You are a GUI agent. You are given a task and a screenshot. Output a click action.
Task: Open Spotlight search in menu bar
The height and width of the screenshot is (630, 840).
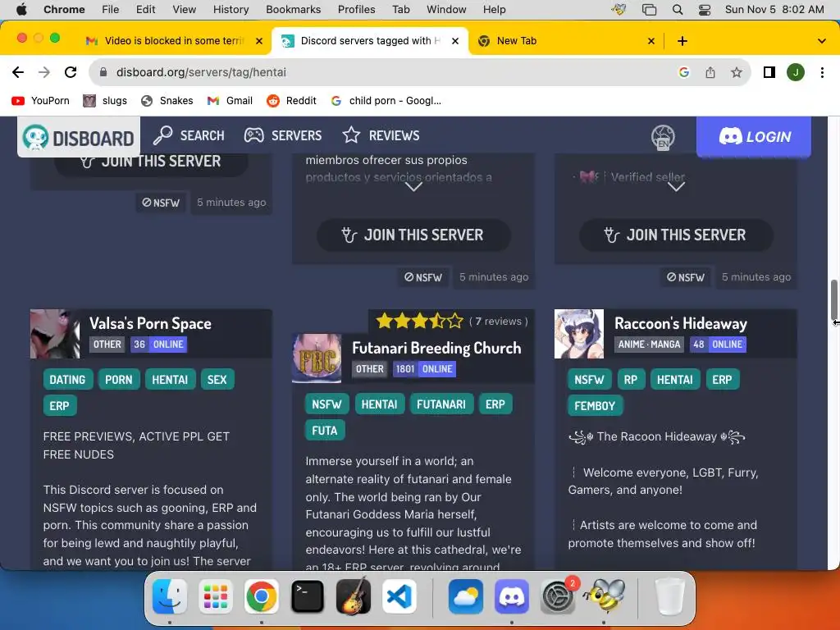(x=677, y=10)
